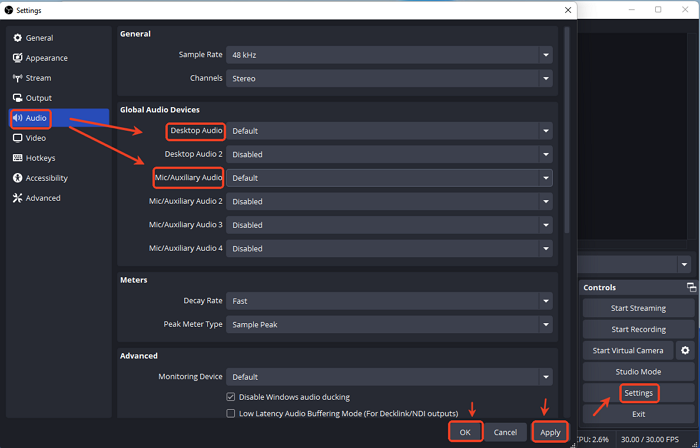The image size is (700, 448).
Task: Click the settings panel vertical scrollbar
Action: coord(566,130)
